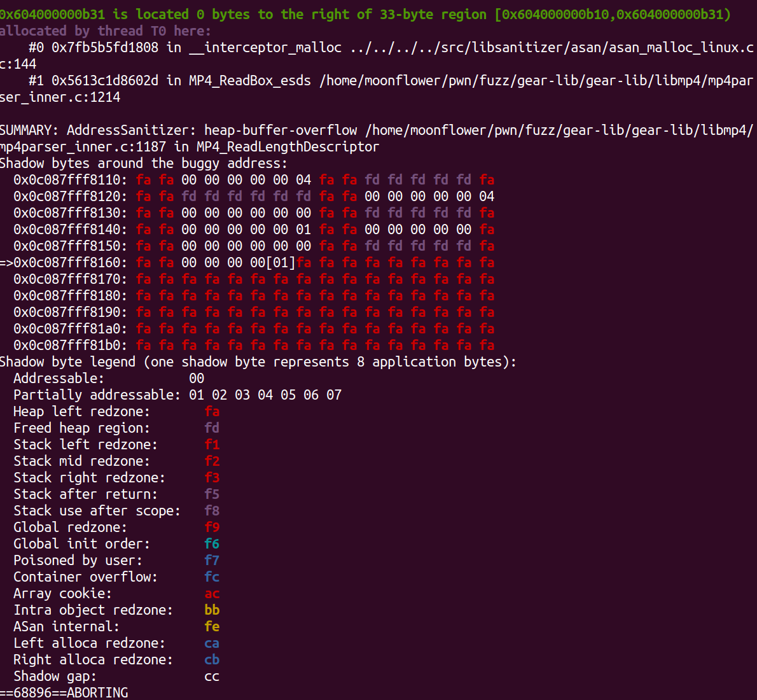Image resolution: width=757 pixels, height=700 pixels.
Task: Click the 'Poisoned by user:' label
Action: 78,561
